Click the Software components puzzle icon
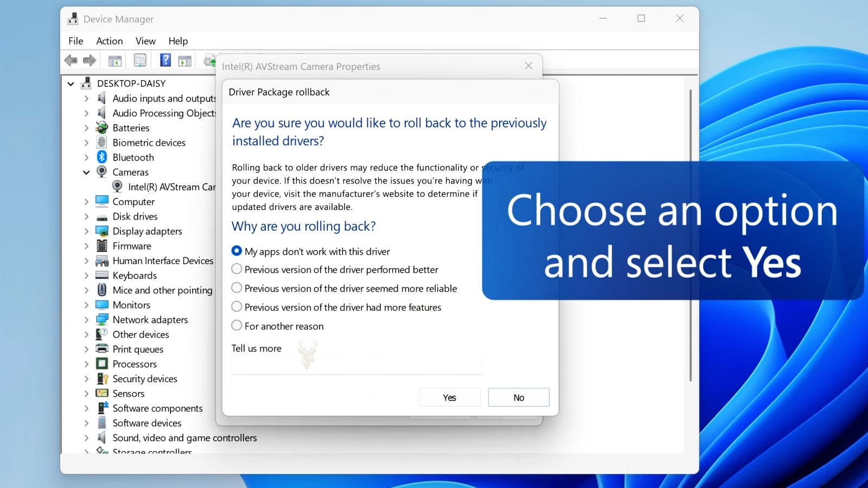Image resolution: width=868 pixels, height=488 pixels. point(102,408)
